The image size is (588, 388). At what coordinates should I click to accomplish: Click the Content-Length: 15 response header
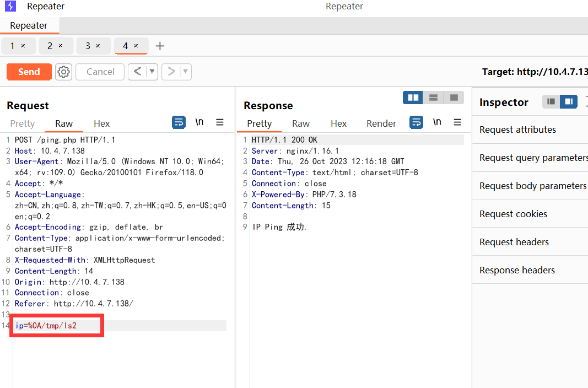tap(291, 206)
